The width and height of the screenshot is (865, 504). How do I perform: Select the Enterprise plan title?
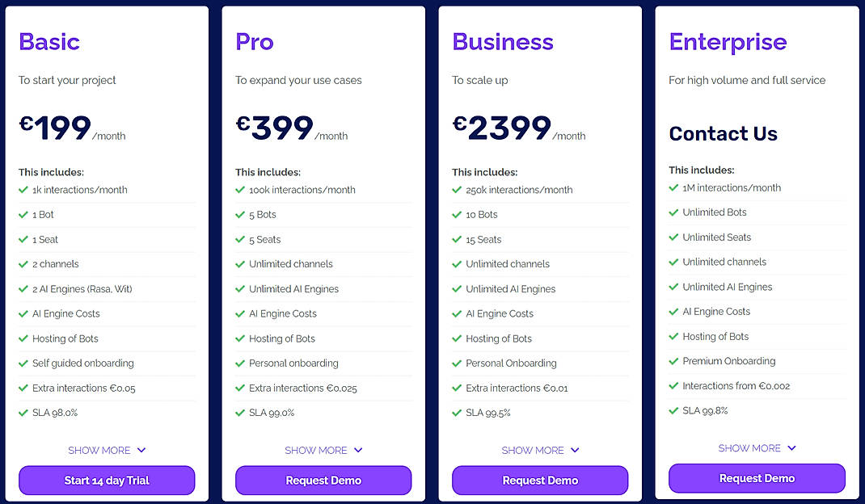[x=728, y=41]
